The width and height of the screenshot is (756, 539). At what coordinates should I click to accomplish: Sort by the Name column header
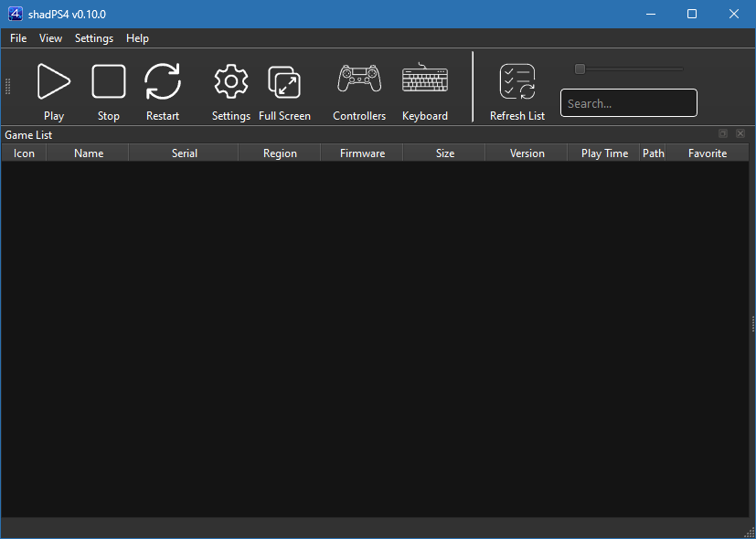click(x=89, y=153)
